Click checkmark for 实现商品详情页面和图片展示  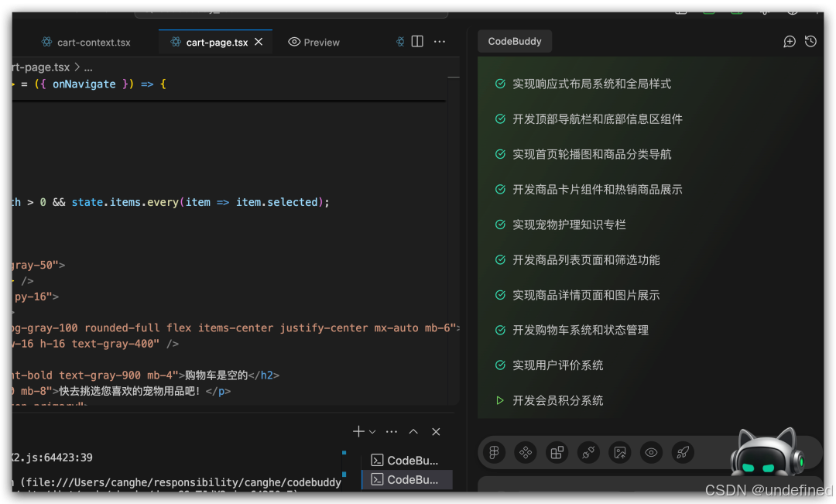[500, 295]
